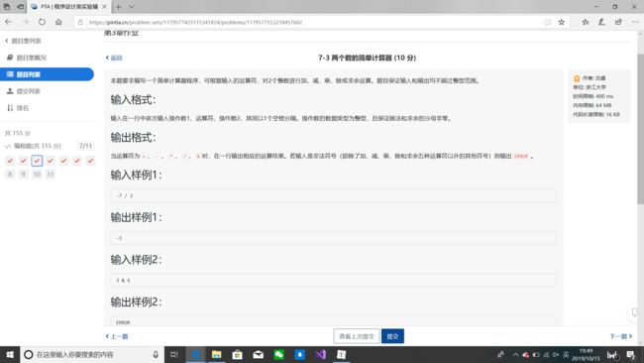Image resolution: width=644 pixels, height=363 pixels.
Task: Select the highlighted problem 3 box
Action: pos(37,161)
